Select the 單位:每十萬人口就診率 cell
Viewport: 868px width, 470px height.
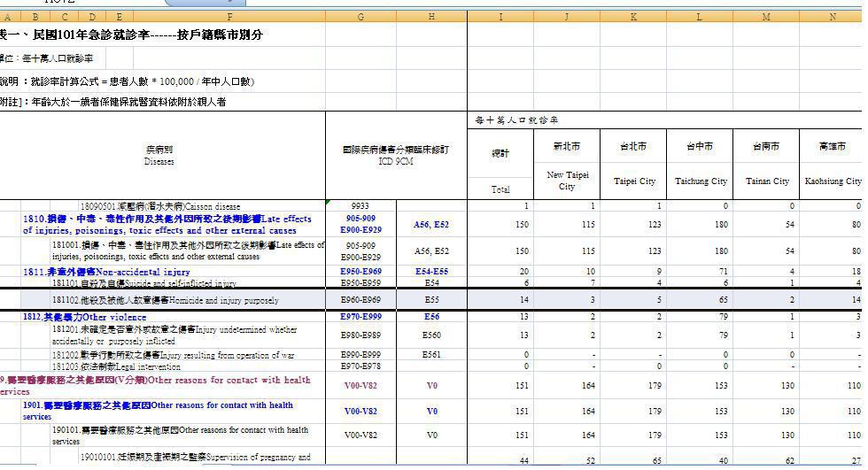(x=47, y=58)
